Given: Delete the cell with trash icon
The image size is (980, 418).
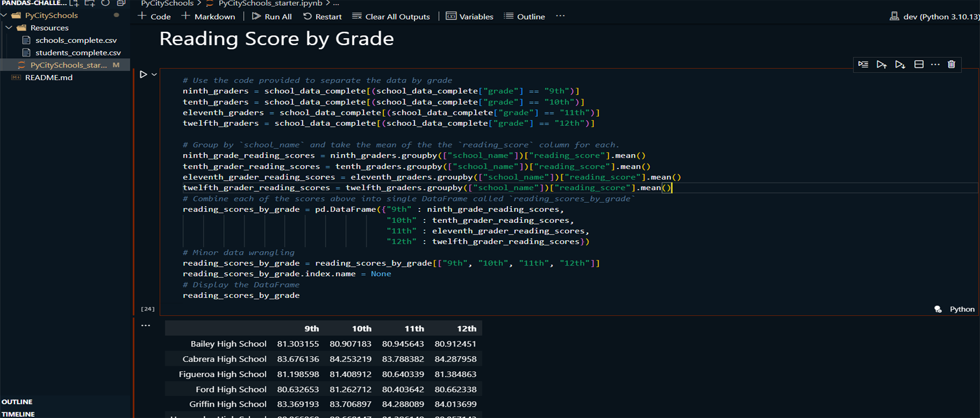Looking at the screenshot, I should coord(951,65).
